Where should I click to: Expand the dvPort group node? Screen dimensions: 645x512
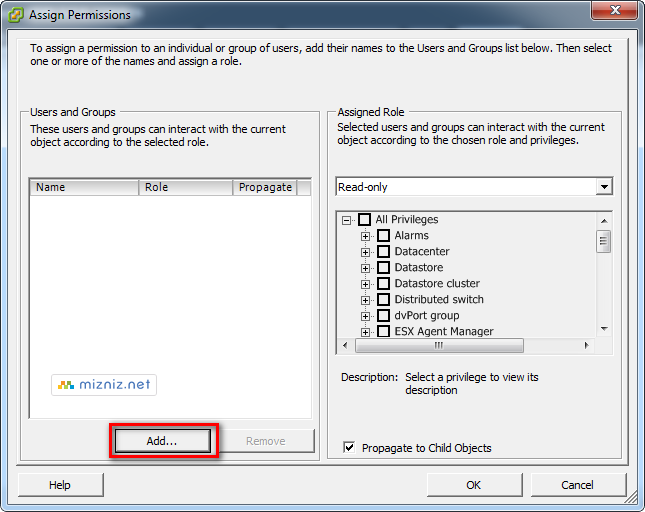click(365, 316)
